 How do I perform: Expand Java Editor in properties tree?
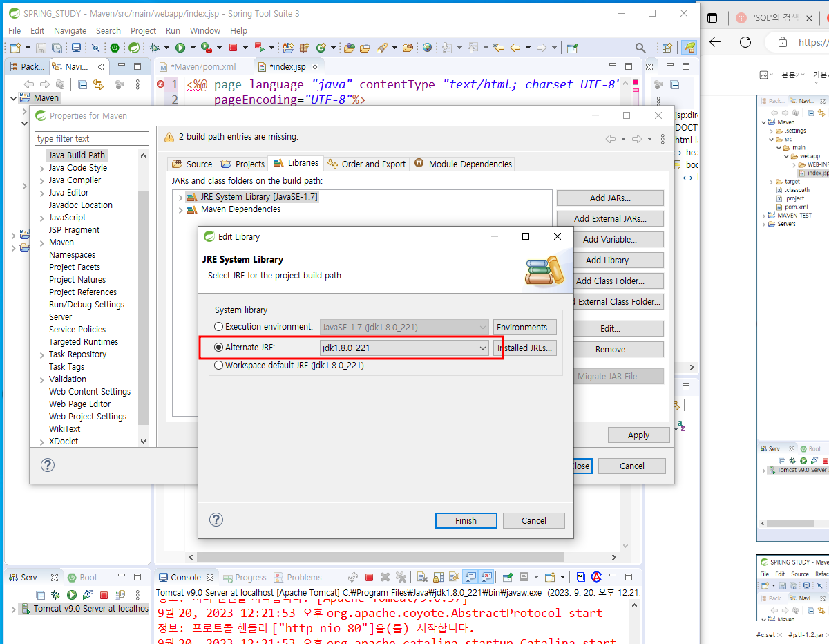[x=43, y=193]
